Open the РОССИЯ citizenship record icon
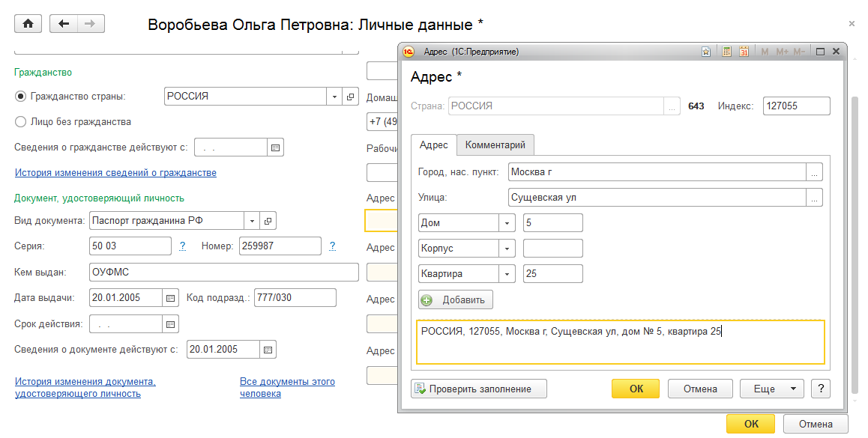Viewport: 868px width, 438px height. (x=350, y=97)
